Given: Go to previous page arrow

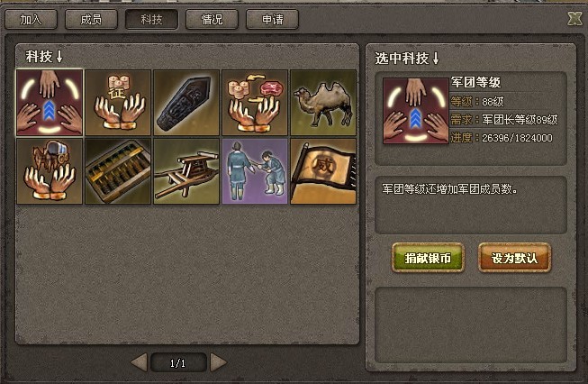Looking at the screenshot, I should coord(140,362).
